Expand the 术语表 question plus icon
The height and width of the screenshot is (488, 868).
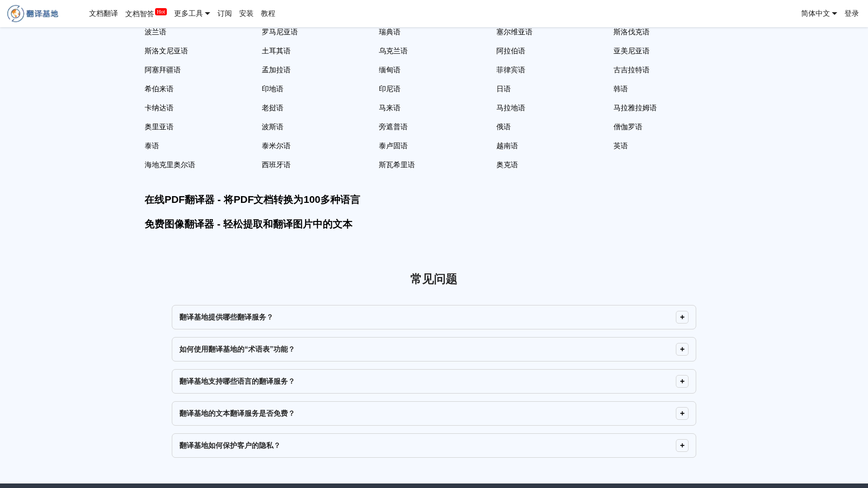click(x=682, y=349)
